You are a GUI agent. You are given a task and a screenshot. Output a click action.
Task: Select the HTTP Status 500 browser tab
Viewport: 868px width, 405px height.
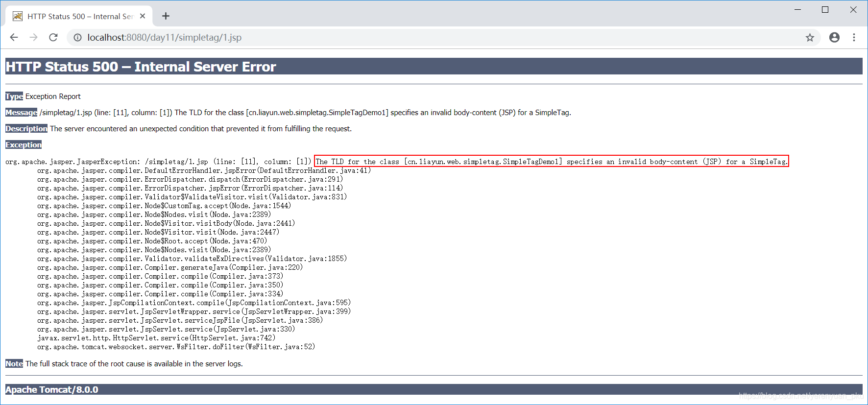pyautogui.click(x=79, y=16)
